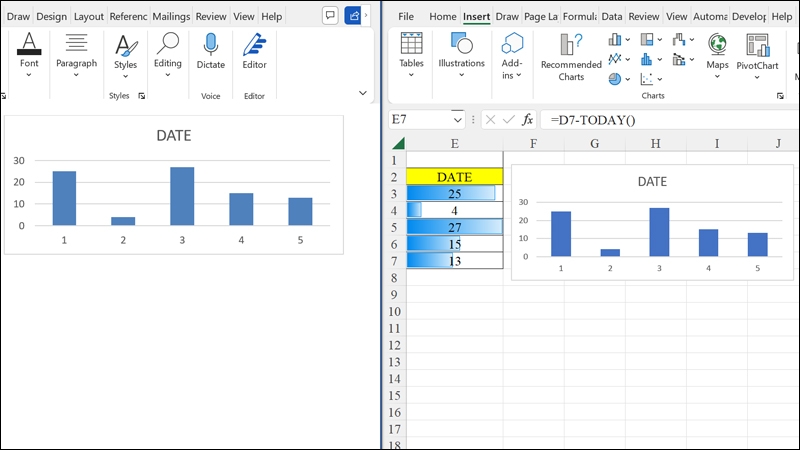Expand the pie chart dropdown arrow
The width and height of the screenshot is (800, 450).
pos(628,80)
